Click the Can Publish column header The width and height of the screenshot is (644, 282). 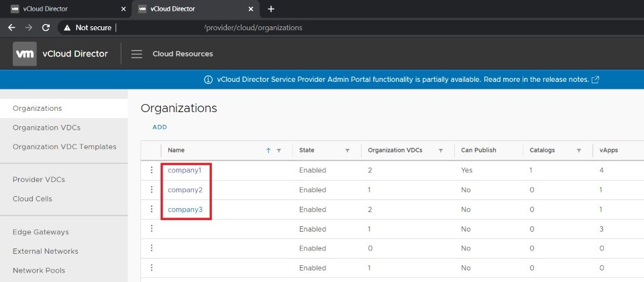pyautogui.click(x=478, y=150)
